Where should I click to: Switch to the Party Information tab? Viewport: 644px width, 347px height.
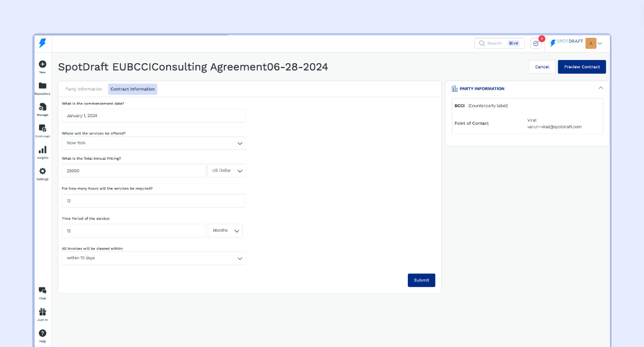[84, 89]
